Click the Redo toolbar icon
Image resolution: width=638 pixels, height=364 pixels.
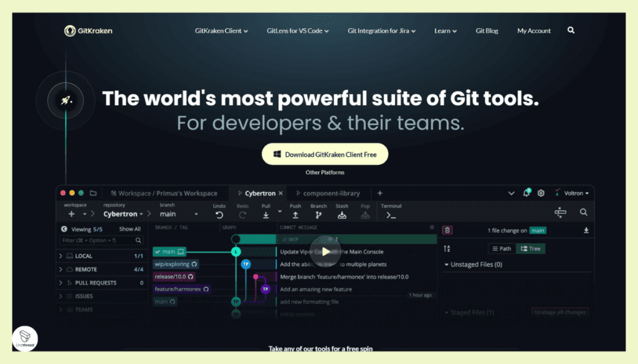click(x=242, y=215)
